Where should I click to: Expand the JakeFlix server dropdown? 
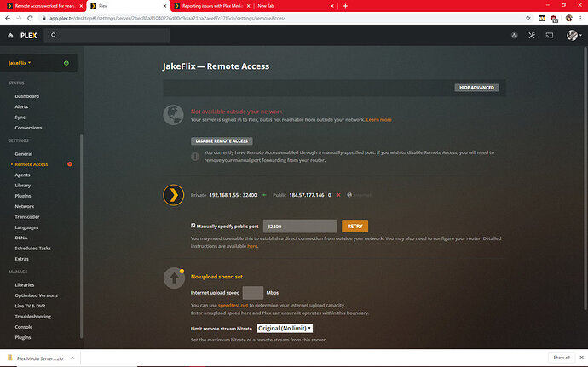click(20, 63)
